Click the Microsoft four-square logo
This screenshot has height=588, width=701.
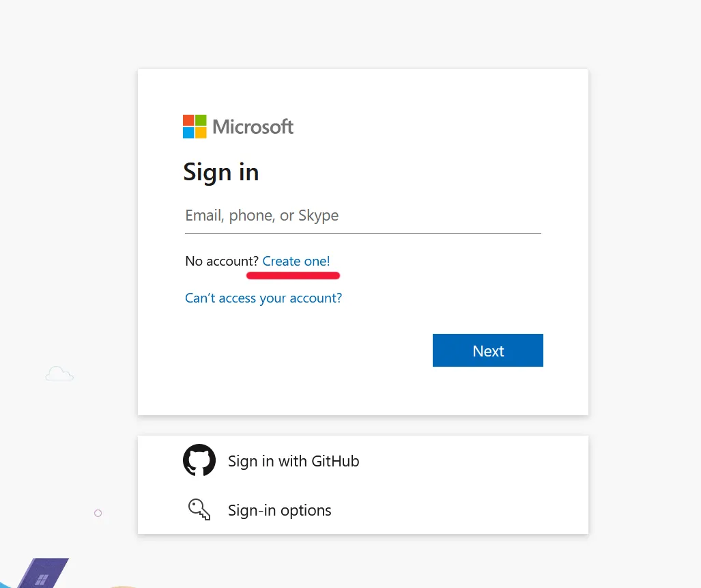tap(193, 126)
